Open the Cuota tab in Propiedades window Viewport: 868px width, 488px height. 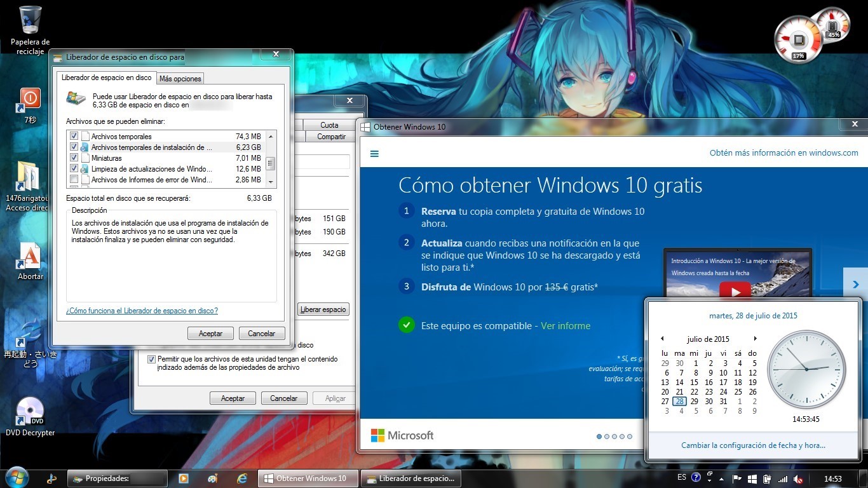(x=329, y=125)
